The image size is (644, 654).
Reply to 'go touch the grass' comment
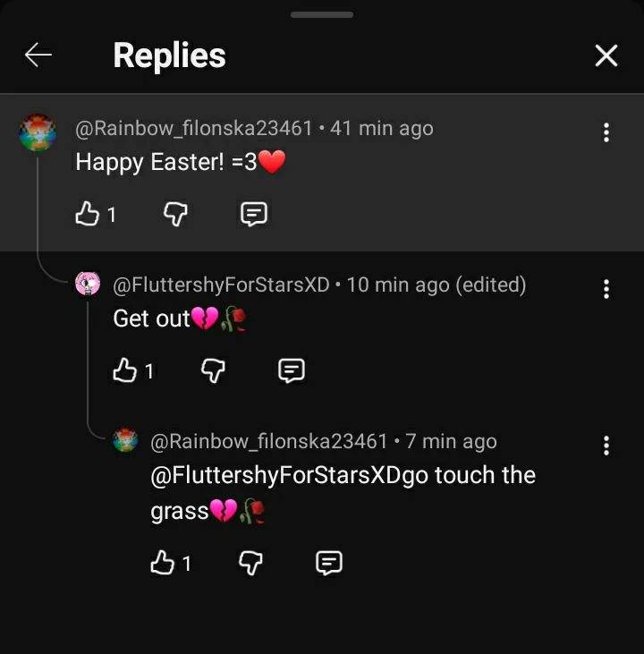tap(329, 563)
